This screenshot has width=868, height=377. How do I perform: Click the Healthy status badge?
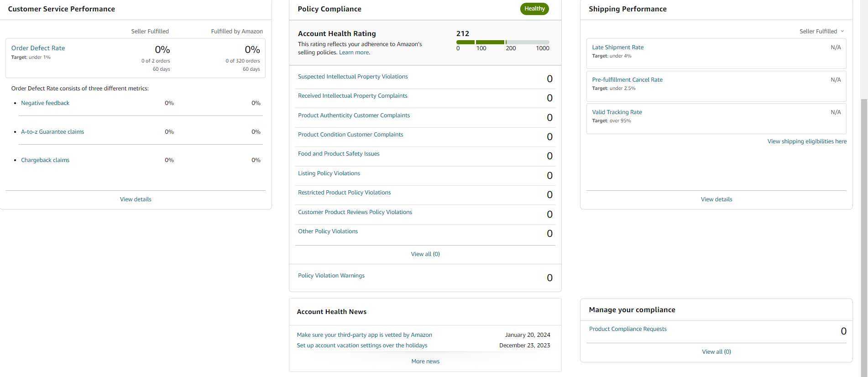[534, 9]
